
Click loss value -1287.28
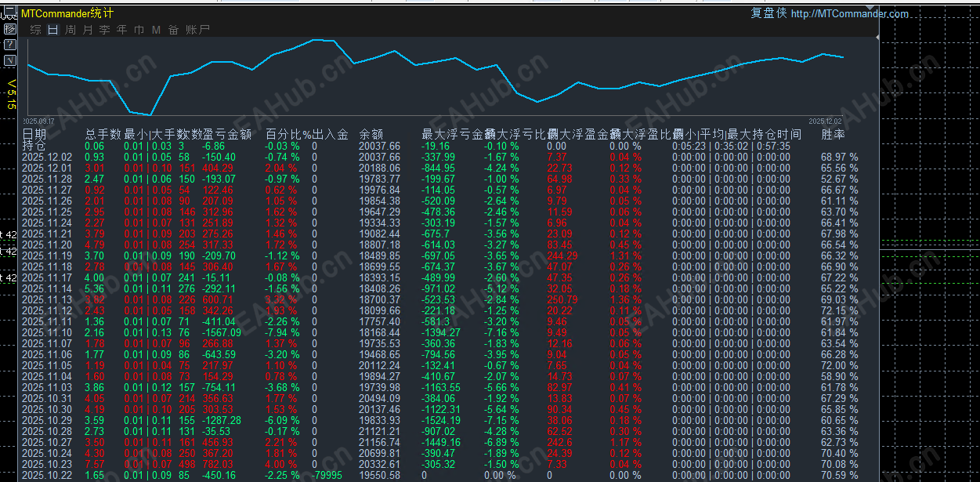click(x=222, y=421)
